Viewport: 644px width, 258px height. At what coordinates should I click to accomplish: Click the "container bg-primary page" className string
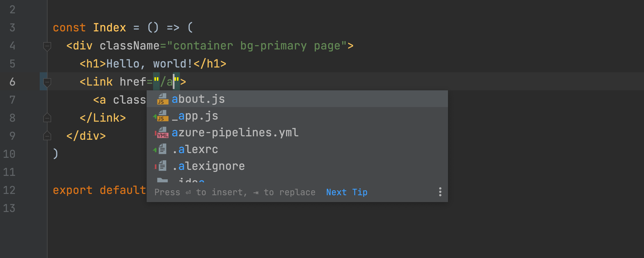(x=257, y=46)
